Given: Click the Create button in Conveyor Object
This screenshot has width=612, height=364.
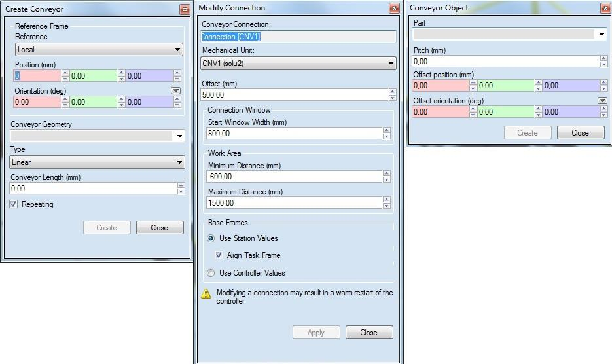Looking at the screenshot, I should click(x=528, y=133).
